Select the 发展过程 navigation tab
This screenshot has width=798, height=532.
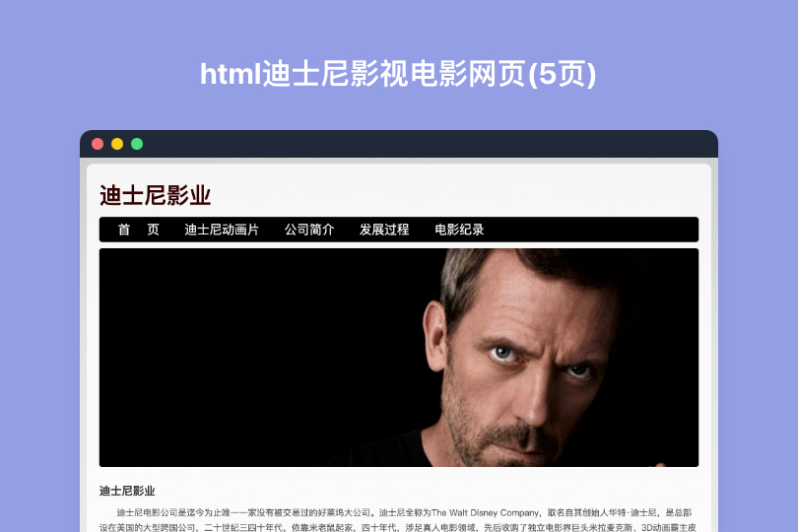(384, 230)
